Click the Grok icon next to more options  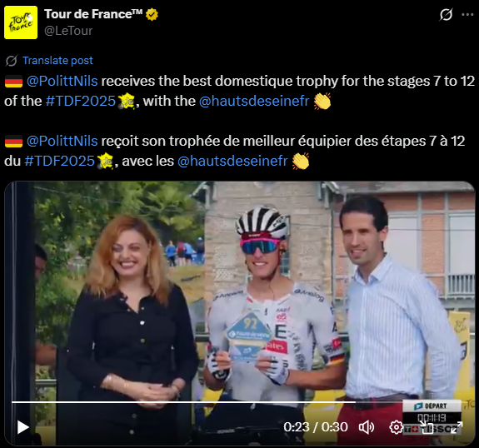click(x=446, y=14)
